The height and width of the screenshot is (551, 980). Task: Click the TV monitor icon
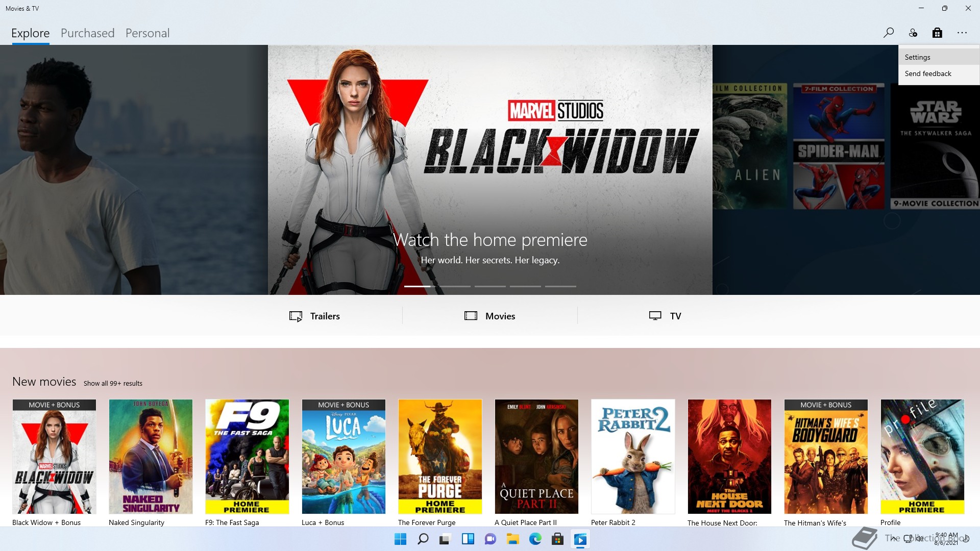[655, 316]
